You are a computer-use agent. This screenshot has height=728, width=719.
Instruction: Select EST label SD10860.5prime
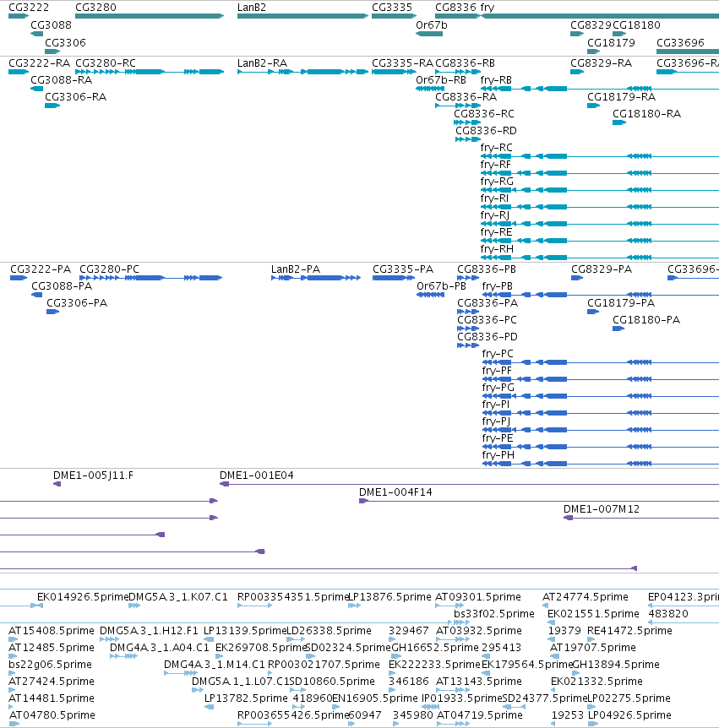coord(333,681)
